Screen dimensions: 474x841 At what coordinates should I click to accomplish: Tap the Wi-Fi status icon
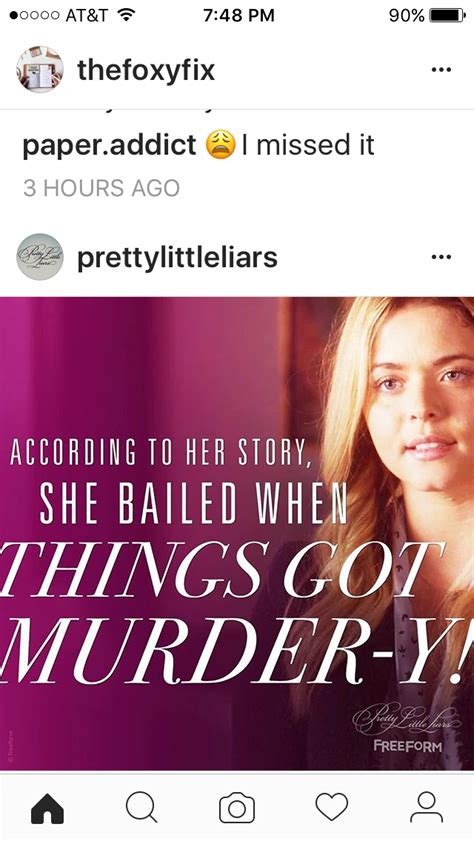tap(126, 15)
